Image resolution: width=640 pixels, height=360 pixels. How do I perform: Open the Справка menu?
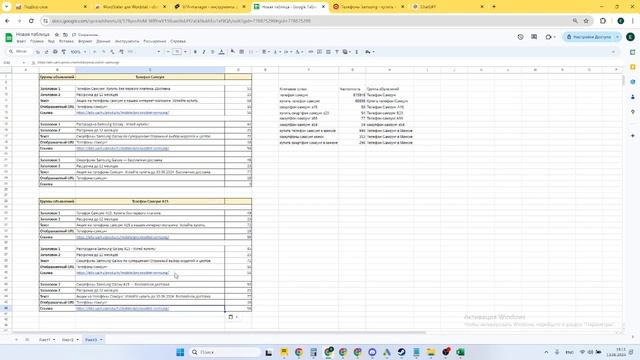tap(178, 41)
